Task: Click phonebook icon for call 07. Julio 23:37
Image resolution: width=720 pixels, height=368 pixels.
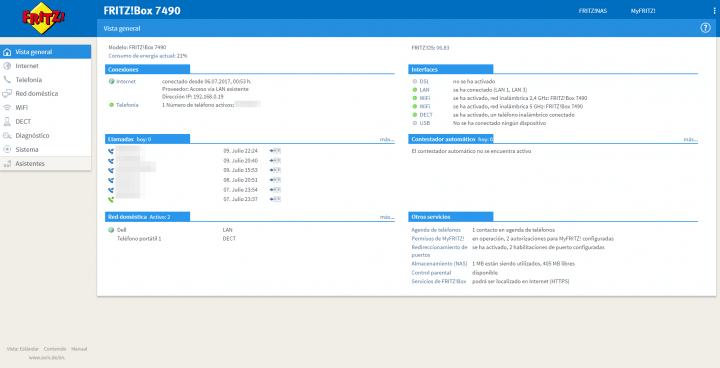Action: 276,199
